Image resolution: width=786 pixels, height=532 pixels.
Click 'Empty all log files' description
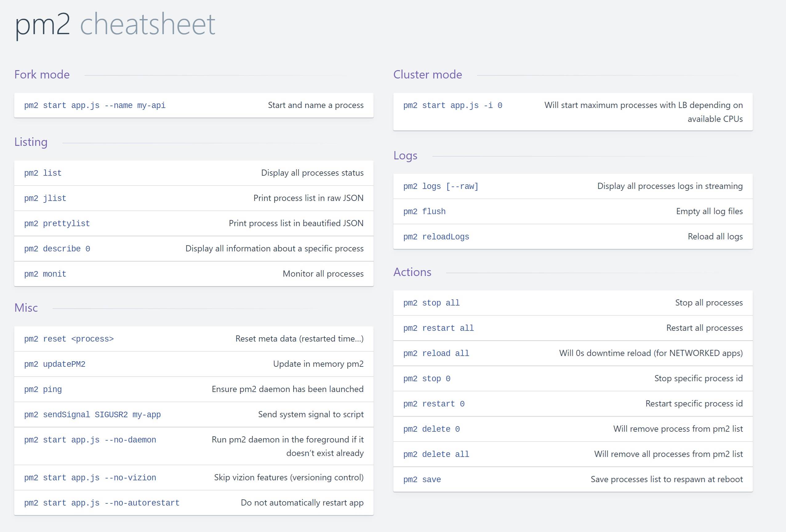(709, 211)
